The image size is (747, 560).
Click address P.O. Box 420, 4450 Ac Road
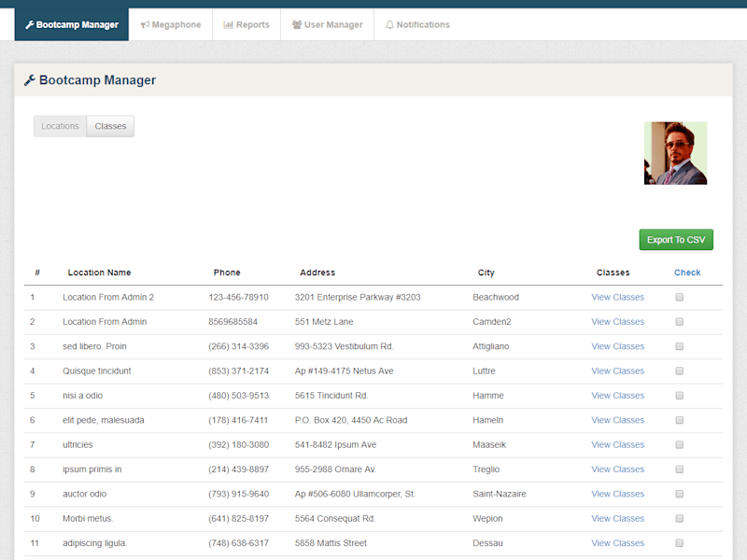tap(351, 420)
